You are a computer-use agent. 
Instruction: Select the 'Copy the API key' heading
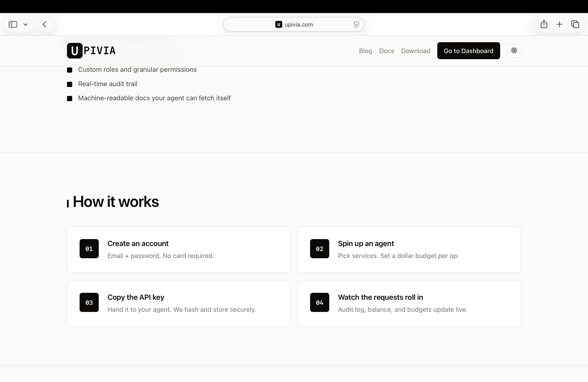[136, 297]
